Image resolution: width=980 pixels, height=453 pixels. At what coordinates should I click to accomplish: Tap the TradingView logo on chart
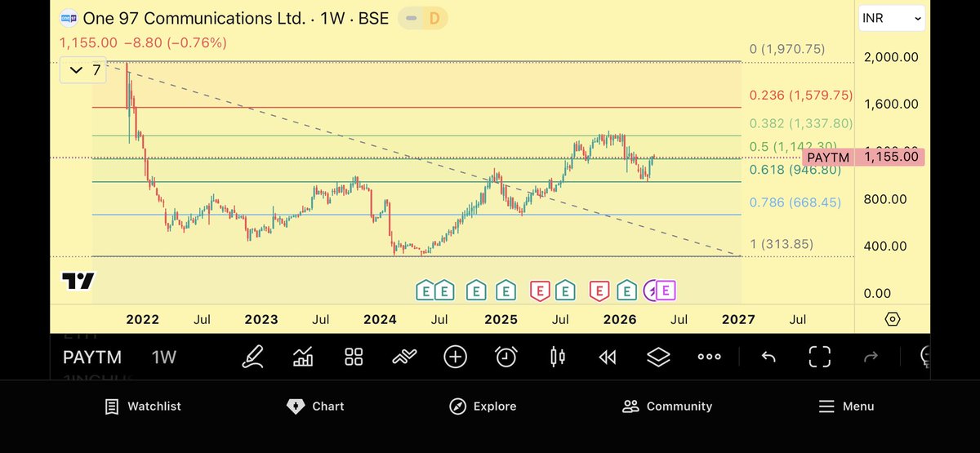pos(78,282)
